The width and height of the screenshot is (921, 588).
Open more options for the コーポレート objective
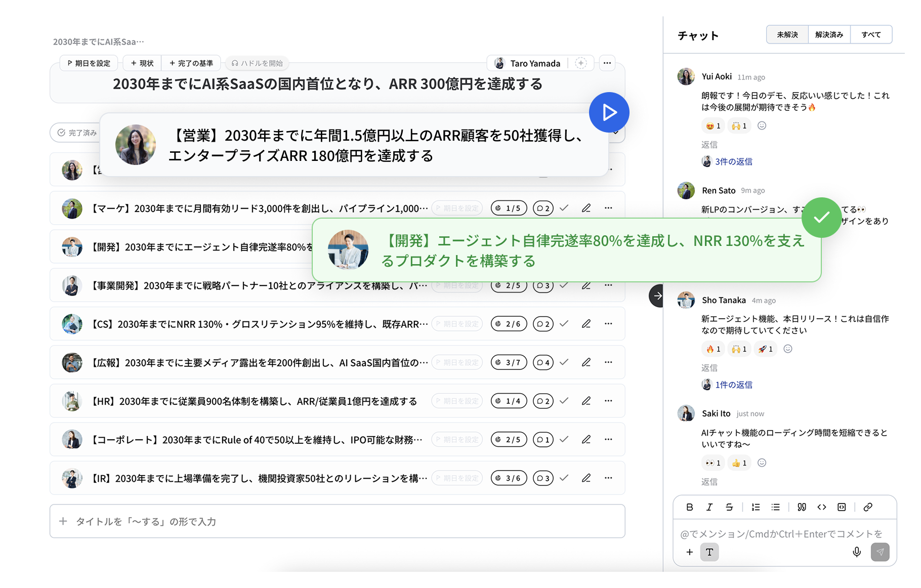[608, 439]
